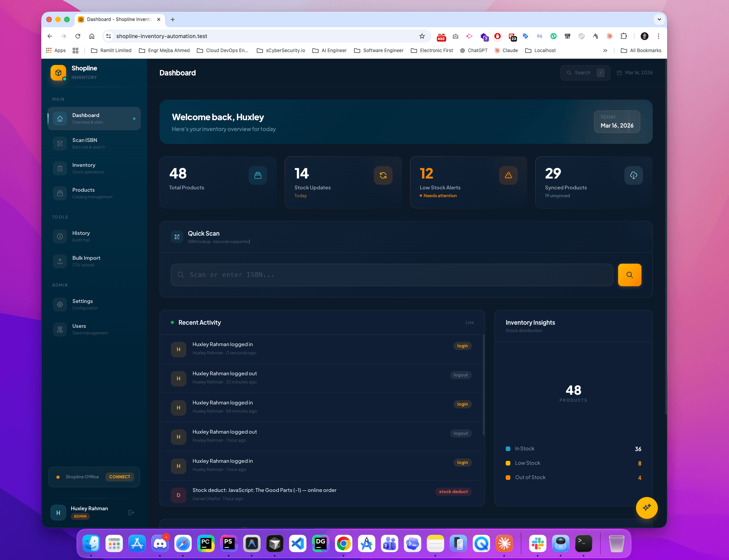Open Products catalog management icon
Screen dimensions: 729x560
(x=60, y=193)
